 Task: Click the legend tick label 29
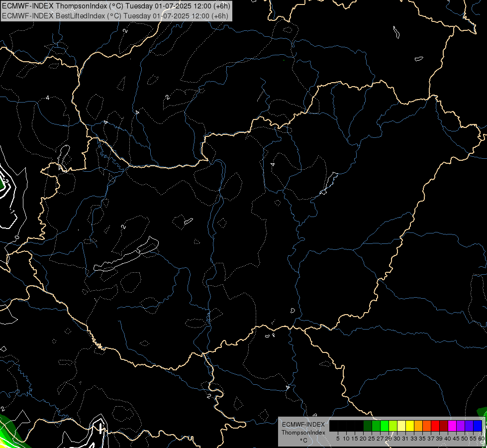point(388,439)
